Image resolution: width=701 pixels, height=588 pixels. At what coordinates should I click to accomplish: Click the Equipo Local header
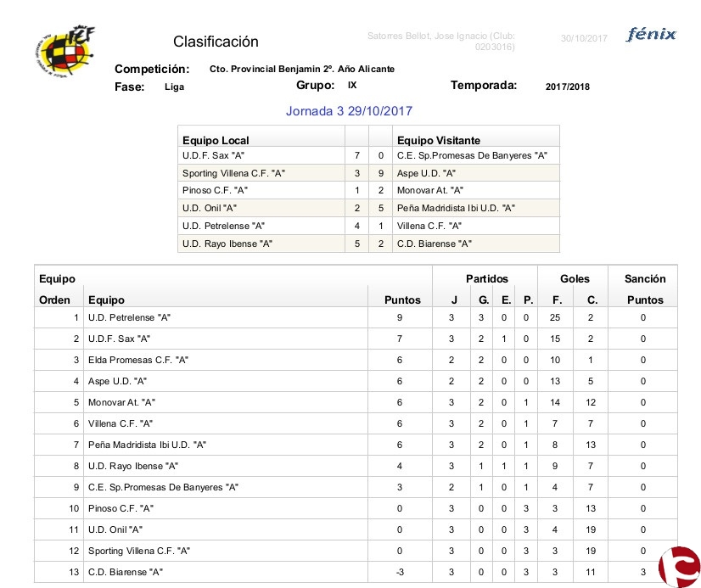(x=216, y=140)
